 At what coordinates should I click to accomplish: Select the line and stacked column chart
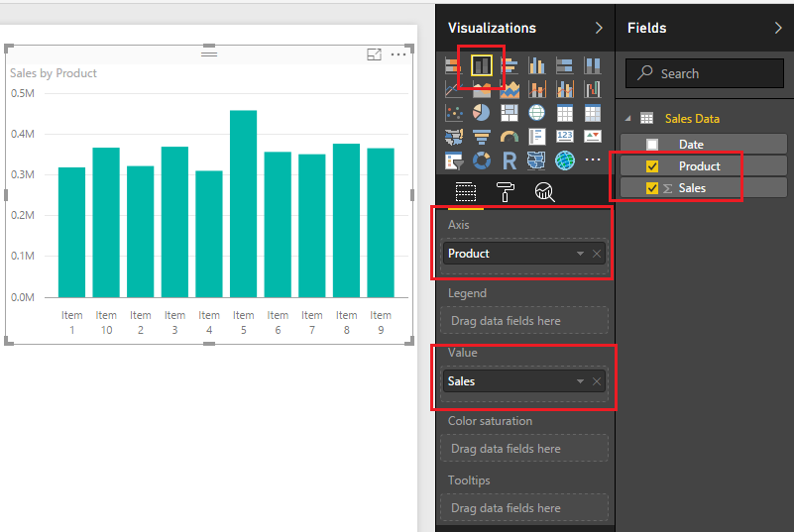(x=536, y=89)
